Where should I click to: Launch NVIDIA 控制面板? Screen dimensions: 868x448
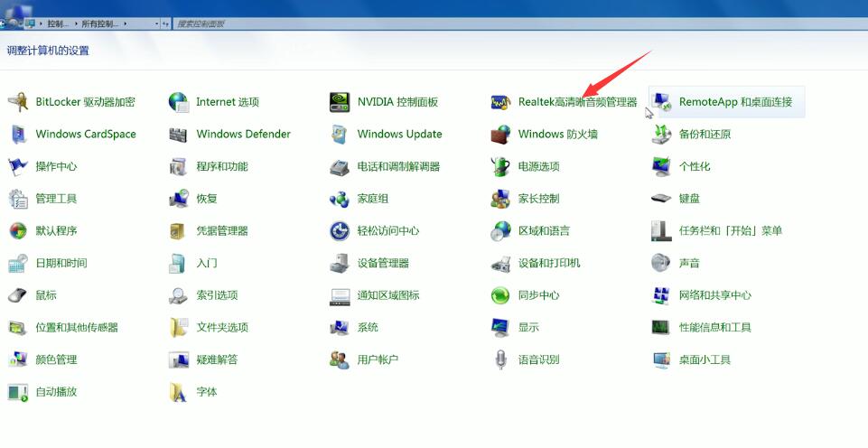pos(384,102)
